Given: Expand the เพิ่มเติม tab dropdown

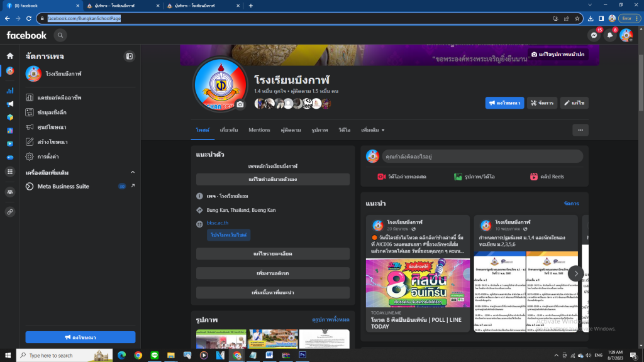Looking at the screenshot, I should 372,130.
